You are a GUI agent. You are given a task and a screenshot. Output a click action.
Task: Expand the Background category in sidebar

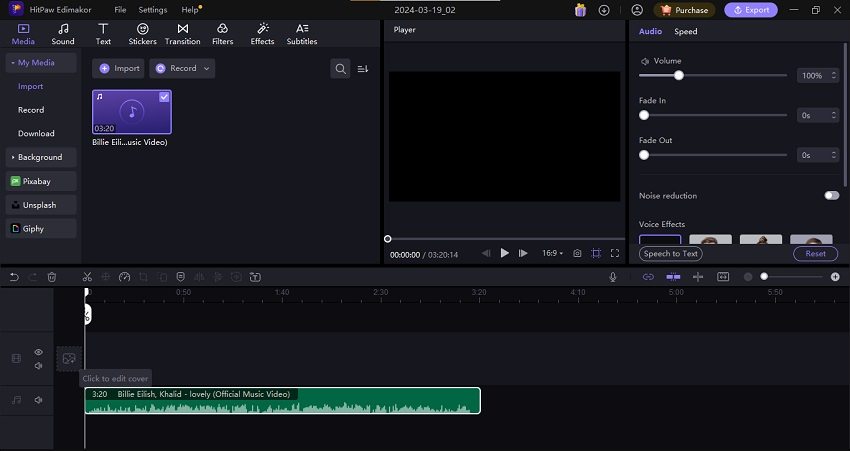pyautogui.click(x=40, y=157)
